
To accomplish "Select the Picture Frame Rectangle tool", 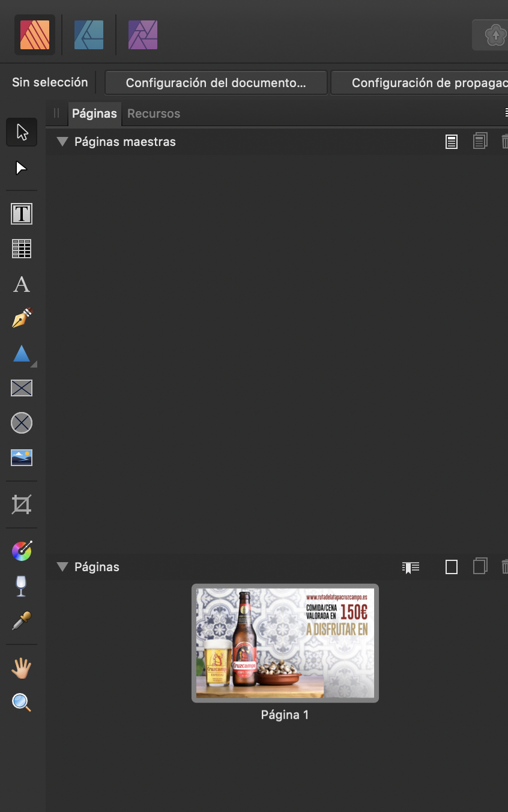I will [x=22, y=388].
